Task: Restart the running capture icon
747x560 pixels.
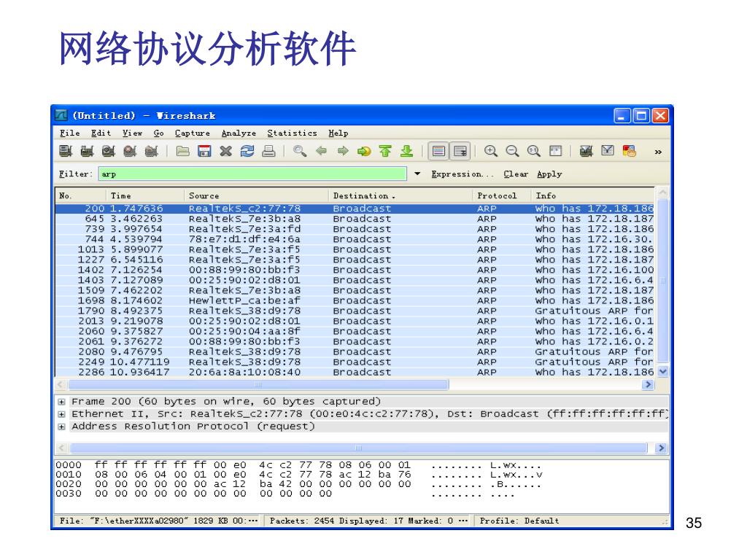Action: [152, 152]
